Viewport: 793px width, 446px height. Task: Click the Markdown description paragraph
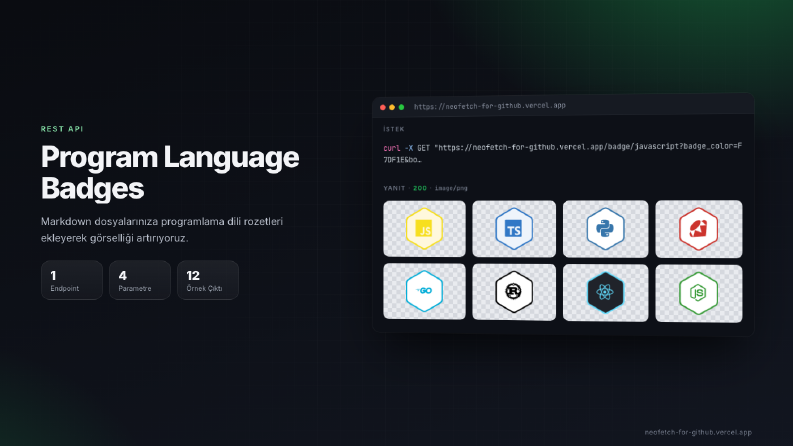click(162, 230)
